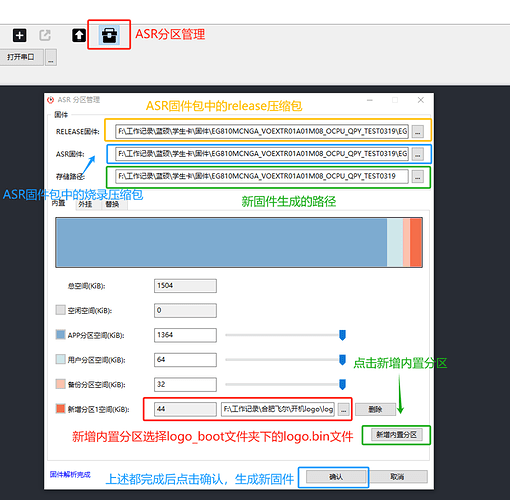Click the 打开串口 button
Image resolution: width=510 pixels, height=500 pixels.
click(21, 57)
